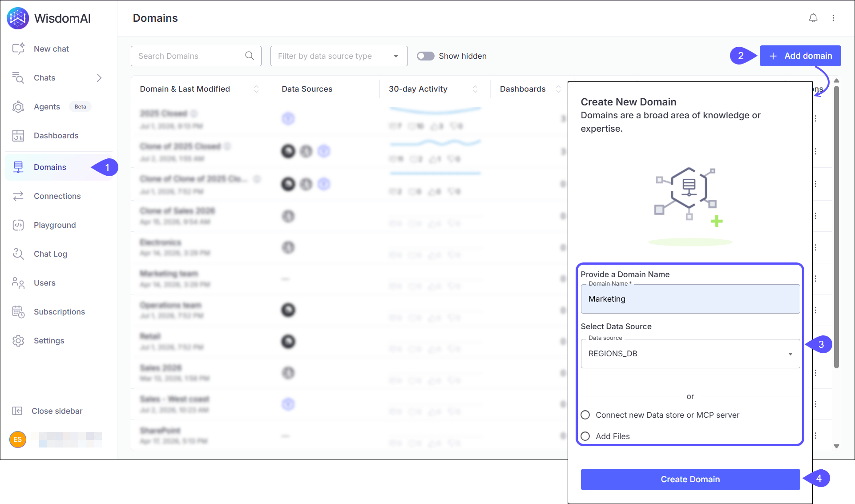Click the Add domain button

coord(800,56)
